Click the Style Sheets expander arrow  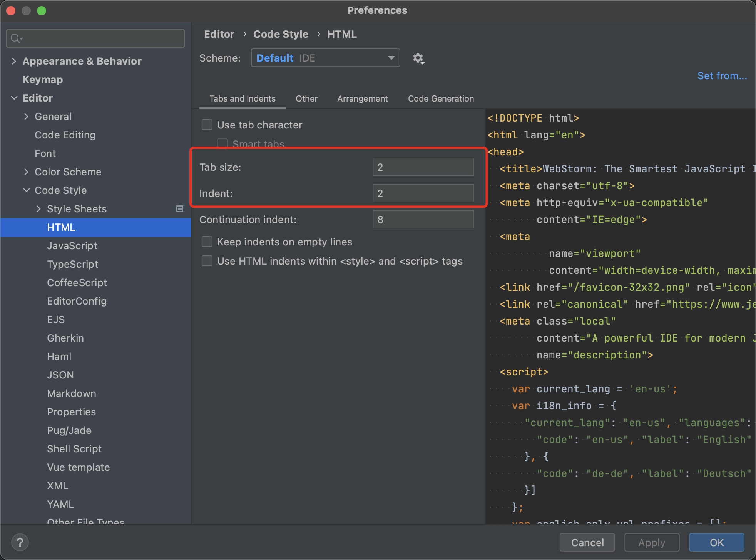tap(39, 209)
